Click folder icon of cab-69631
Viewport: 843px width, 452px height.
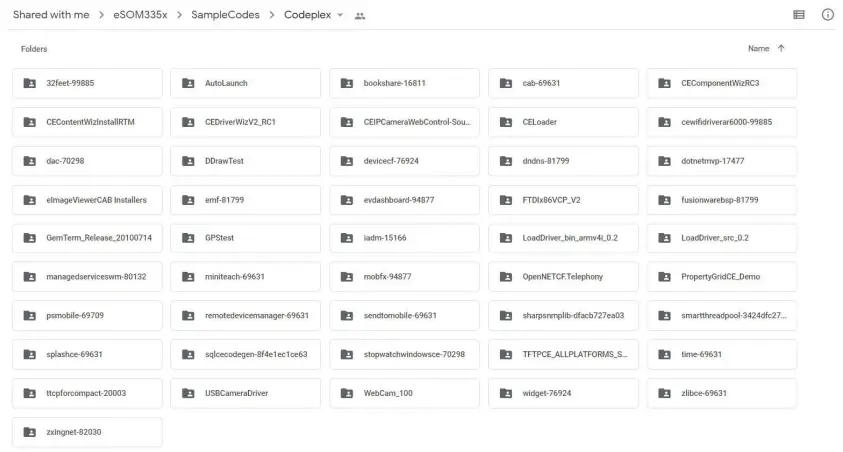point(506,83)
